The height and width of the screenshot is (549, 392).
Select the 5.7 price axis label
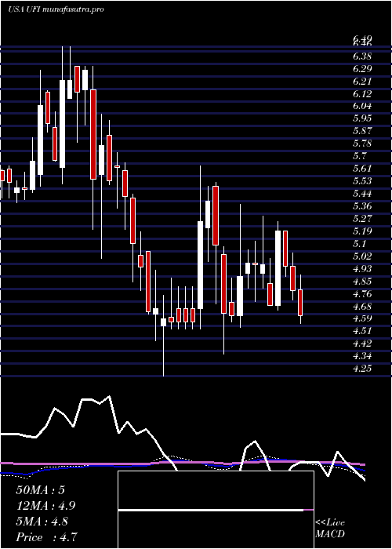[x=360, y=156]
